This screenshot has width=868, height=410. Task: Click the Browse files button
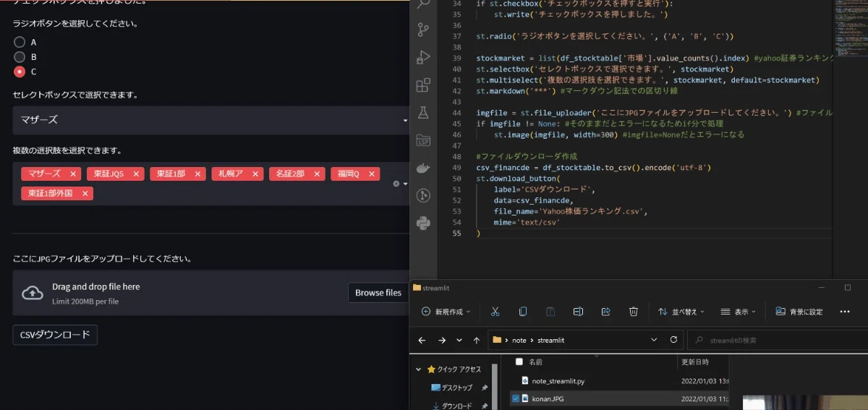pos(378,293)
